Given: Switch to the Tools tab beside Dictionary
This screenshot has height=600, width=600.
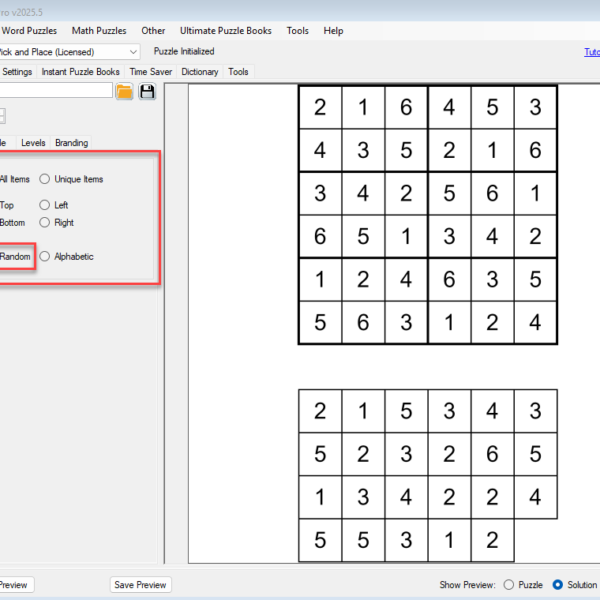Looking at the screenshot, I should [238, 72].
